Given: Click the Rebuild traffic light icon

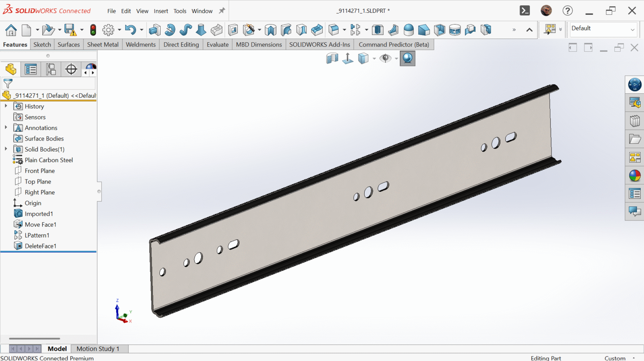Looking at the screenshot, I should (x=93, y=30).
